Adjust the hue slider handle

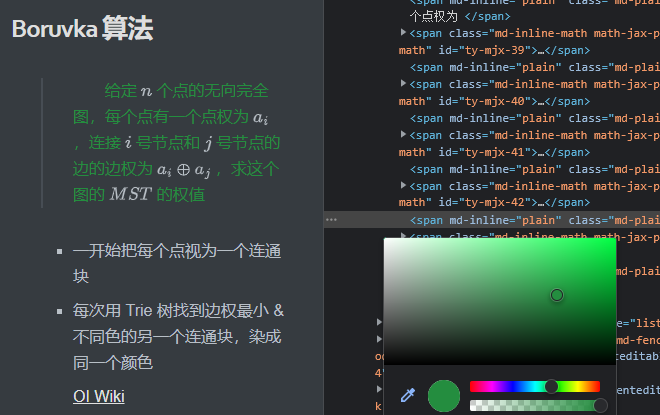(x=551, y=386)
